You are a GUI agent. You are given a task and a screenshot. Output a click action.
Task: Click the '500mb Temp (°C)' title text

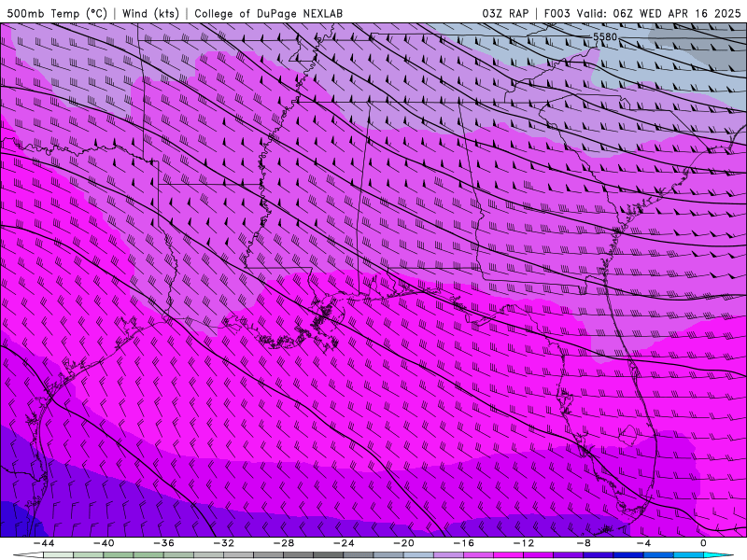tap(57, 13)
